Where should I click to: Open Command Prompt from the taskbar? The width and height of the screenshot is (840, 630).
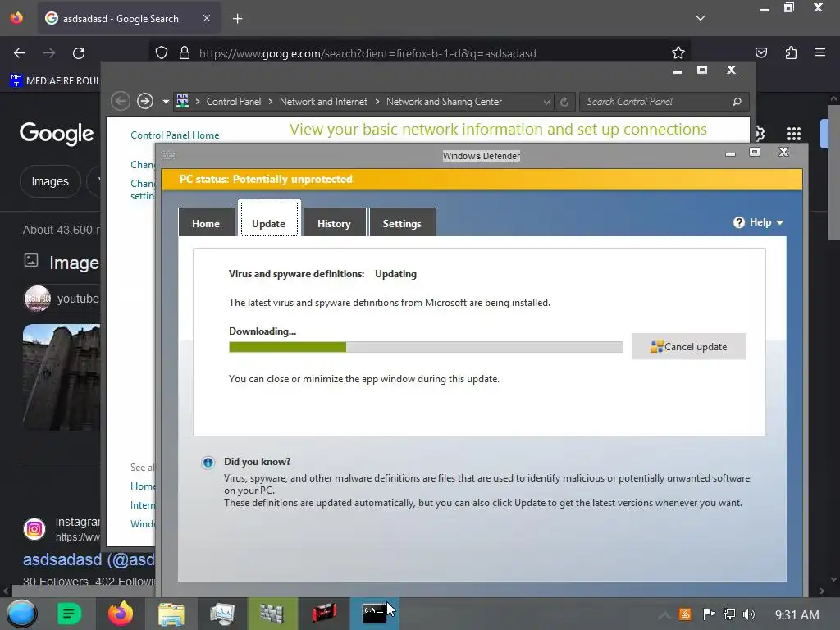pos(373,614)
